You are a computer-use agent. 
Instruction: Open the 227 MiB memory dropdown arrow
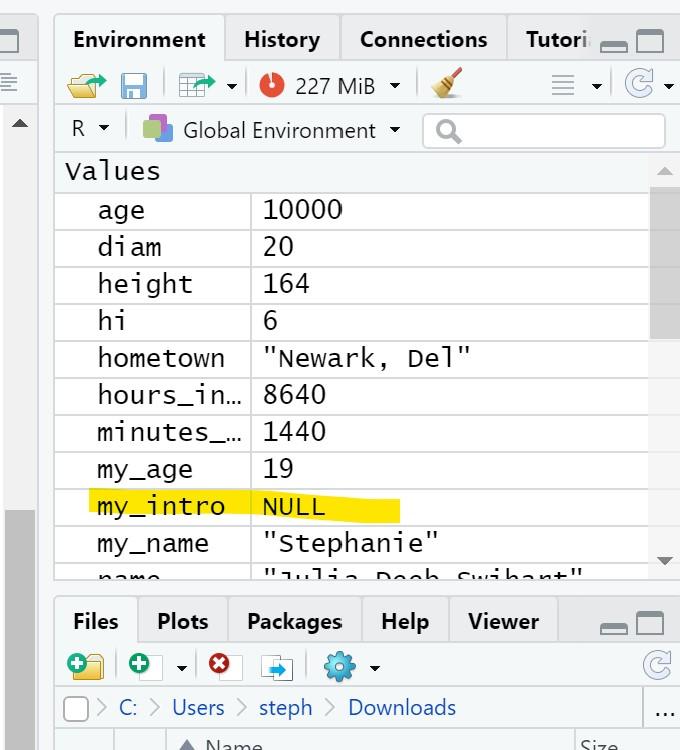click(395, 86)
